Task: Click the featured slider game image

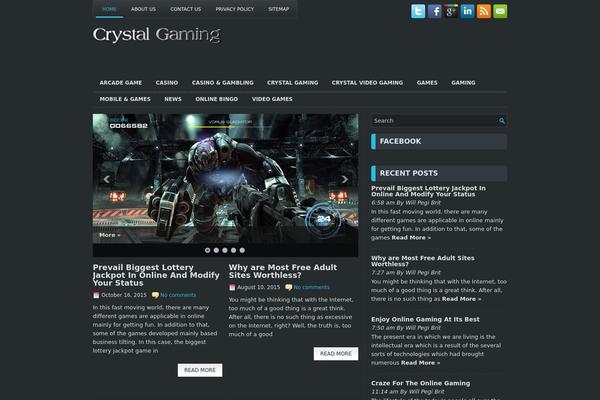Action: point(225,178)
